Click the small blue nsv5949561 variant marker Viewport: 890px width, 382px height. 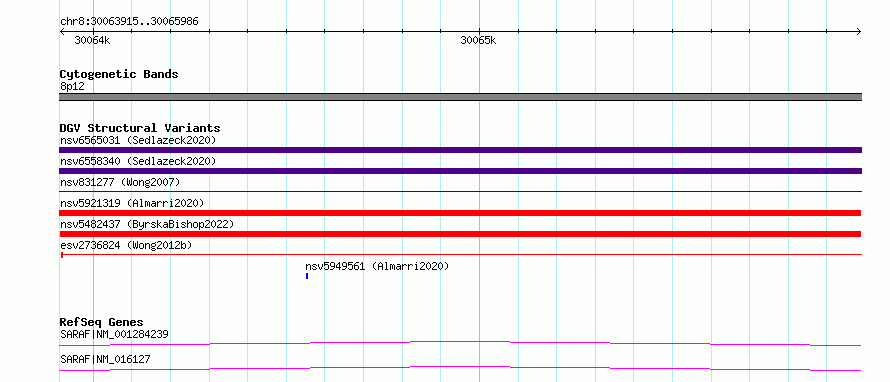(x=307, y=276)
